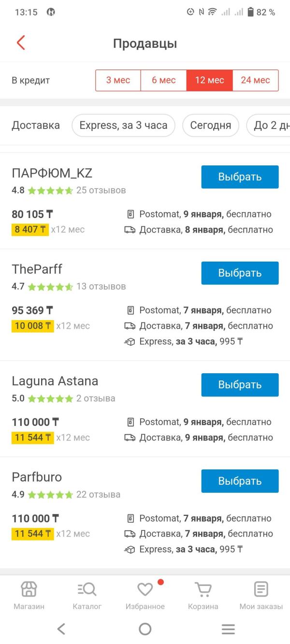Select the 6 мес credit term

point(163,80)
